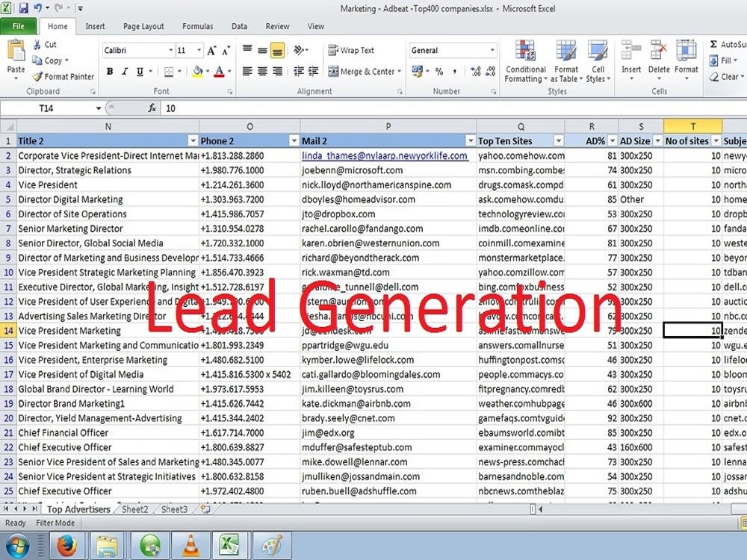The height and width of the screenshot is (560, 747).
Task: Click Insert cells icon
Action: (631, 51)
